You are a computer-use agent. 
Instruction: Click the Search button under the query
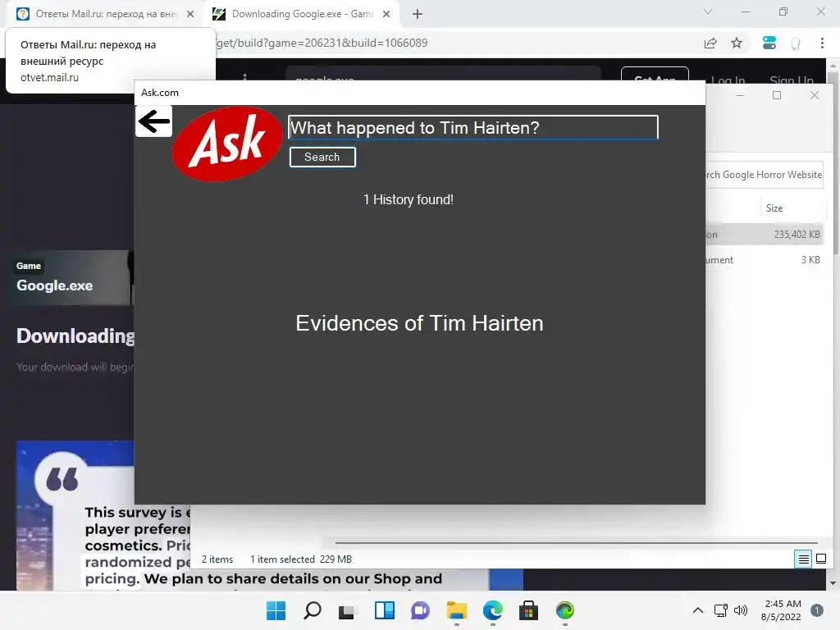322,157
